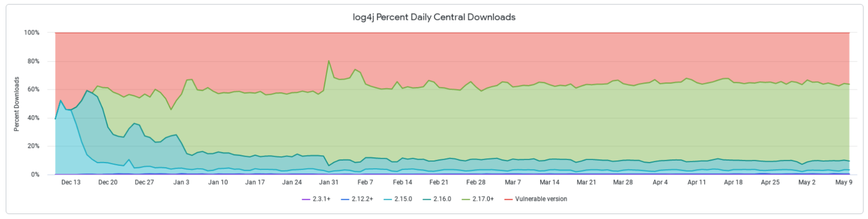Image resolution: width=868 pixels, height=219 pixels.
Task: Toggle the "2.16.0" legend text
Action: [x=442, y=199]
